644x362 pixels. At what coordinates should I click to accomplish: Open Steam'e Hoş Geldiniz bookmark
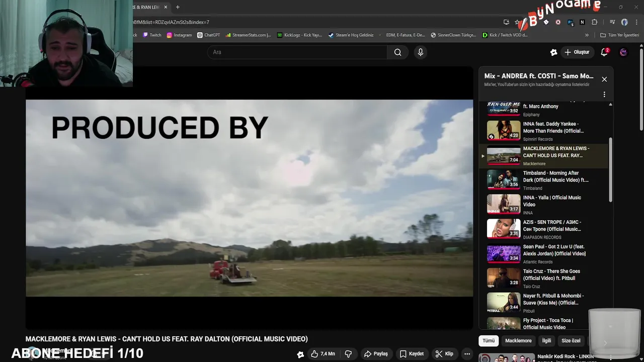pos(351,35)
